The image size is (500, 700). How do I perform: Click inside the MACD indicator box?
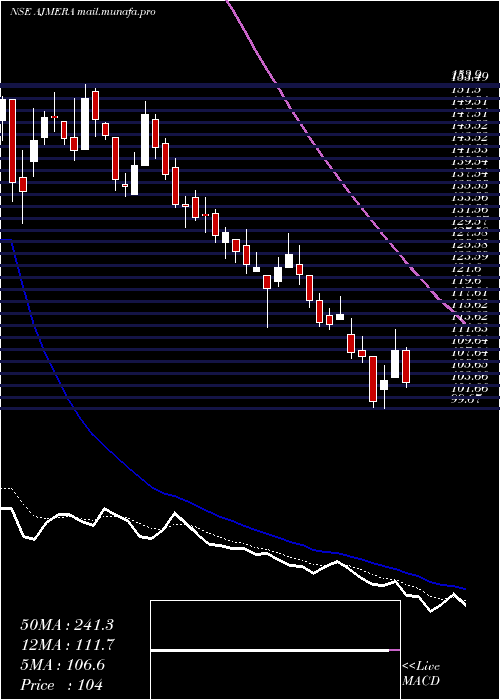point(275,650)
